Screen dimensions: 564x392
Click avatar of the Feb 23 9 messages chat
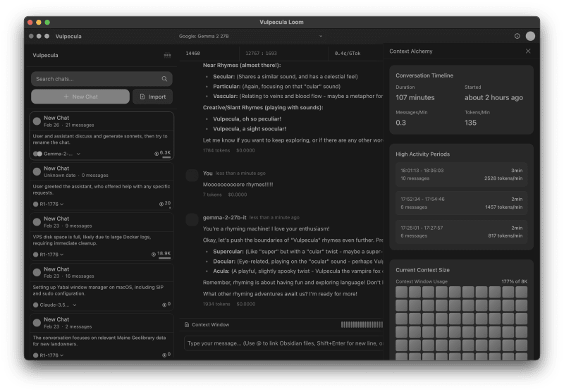(37, 222)
